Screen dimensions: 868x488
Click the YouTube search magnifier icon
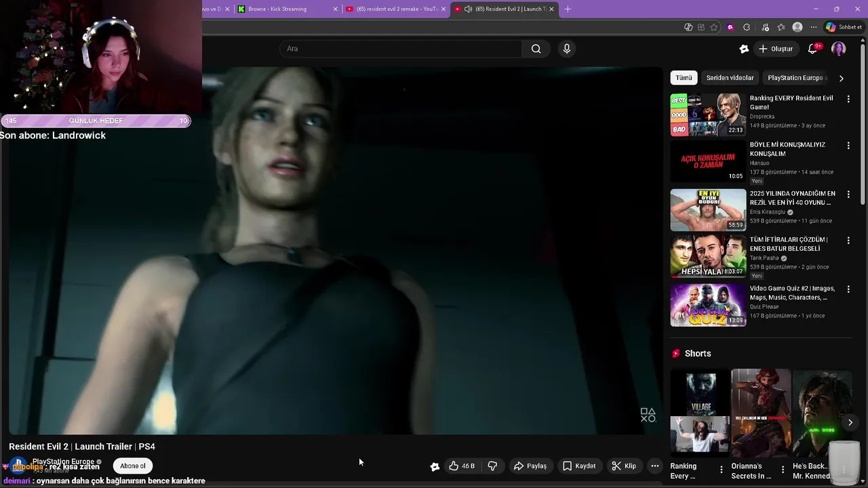[x=536, y=49]
